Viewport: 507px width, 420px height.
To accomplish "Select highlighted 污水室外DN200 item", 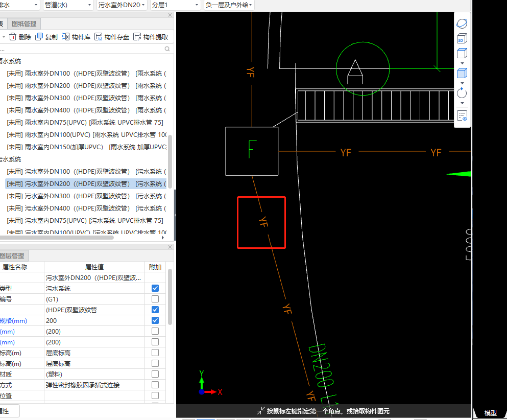I will [86, 184].
